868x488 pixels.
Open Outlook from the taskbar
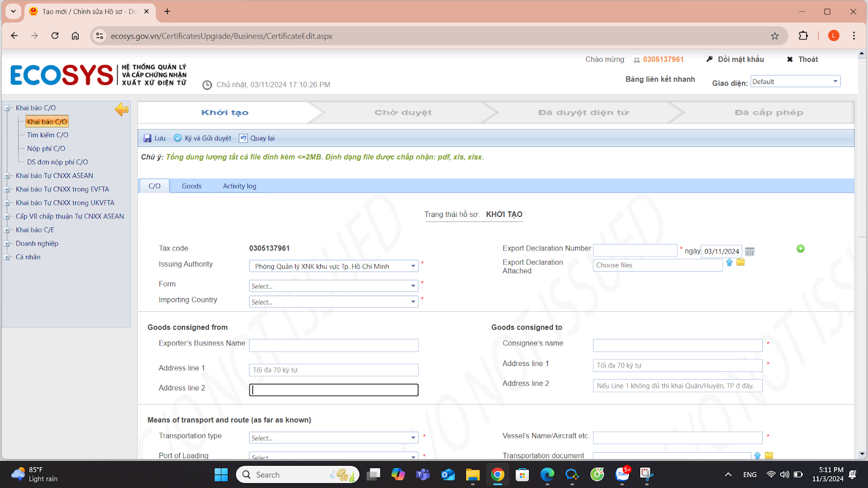(448, 474)
